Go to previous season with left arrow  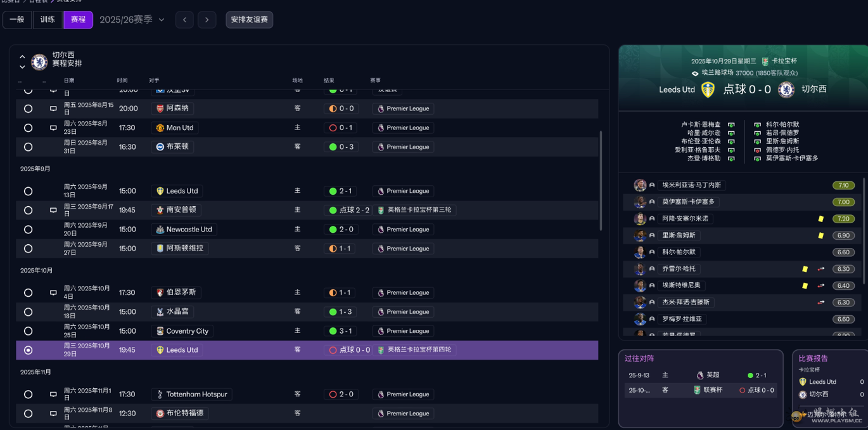coord(184,20)
